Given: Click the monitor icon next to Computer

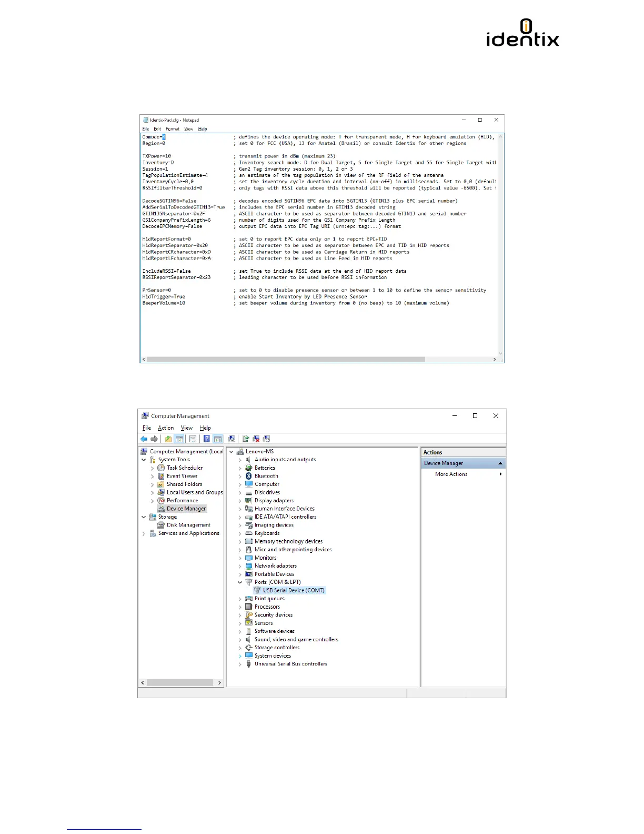Looking at the screenshot, I should [x=249, y=484].
